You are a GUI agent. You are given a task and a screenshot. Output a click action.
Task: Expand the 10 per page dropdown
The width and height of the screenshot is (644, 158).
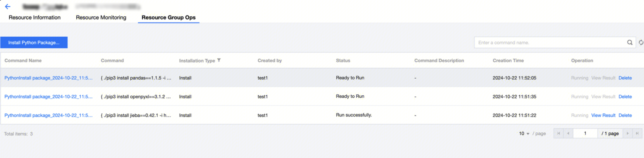(524, 134)
